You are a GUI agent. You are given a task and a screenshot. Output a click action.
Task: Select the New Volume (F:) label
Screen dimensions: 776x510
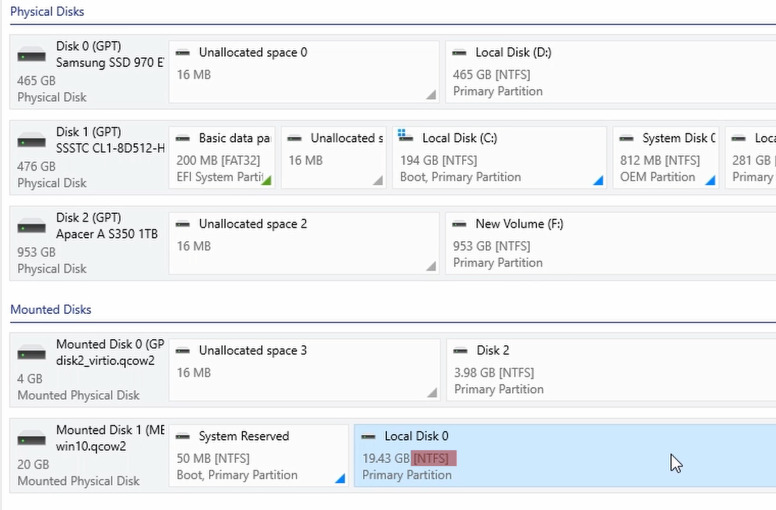click(x=520, y=224)
